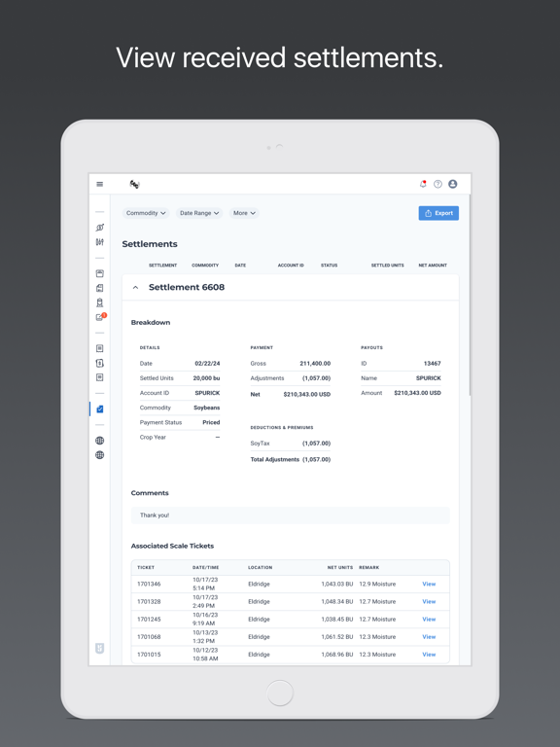This screenshot has height=747, width=560.
Task: Click the COMMODITY column header
Action: click(x=205, y=266)
